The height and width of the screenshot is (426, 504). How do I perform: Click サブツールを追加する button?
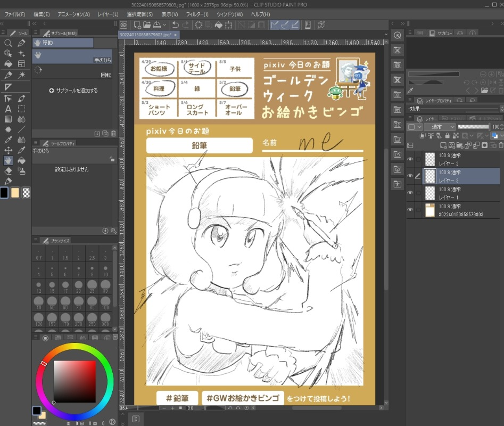pyautogui.click(x=73, y=91)
